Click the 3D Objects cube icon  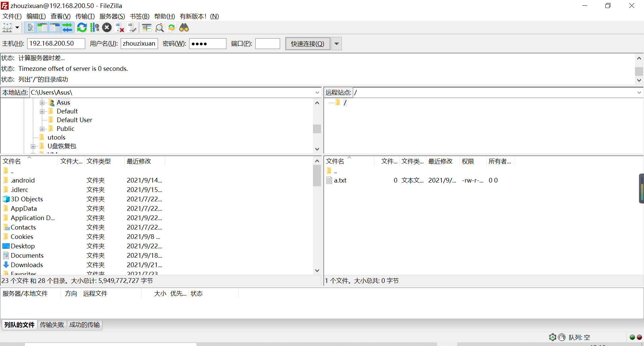[x=6, y=199]
